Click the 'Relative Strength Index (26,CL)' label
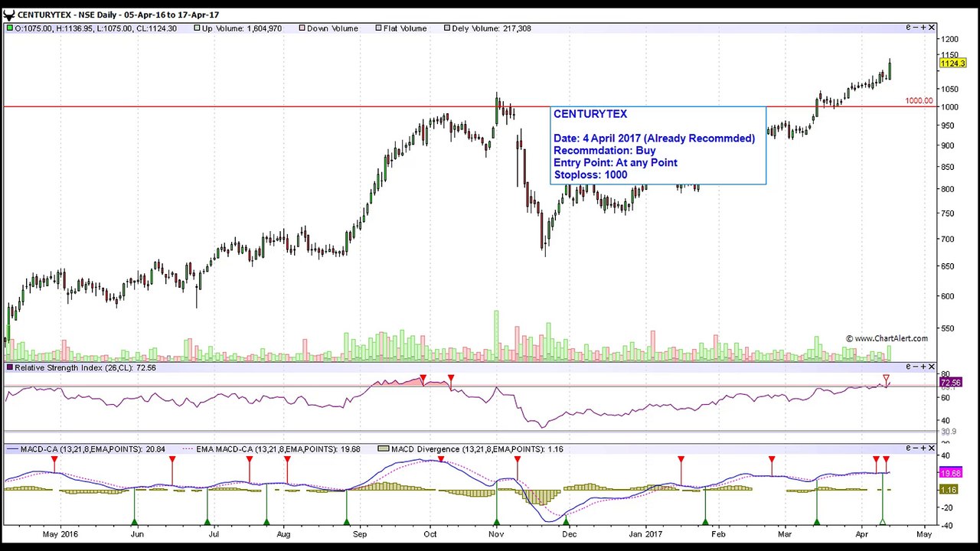 click(75, 368)
